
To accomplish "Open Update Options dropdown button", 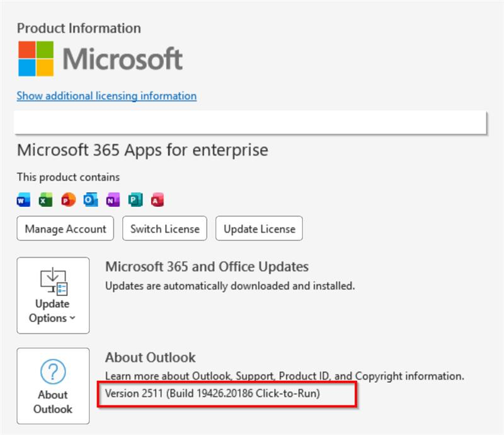I will (x=53, y=296).
